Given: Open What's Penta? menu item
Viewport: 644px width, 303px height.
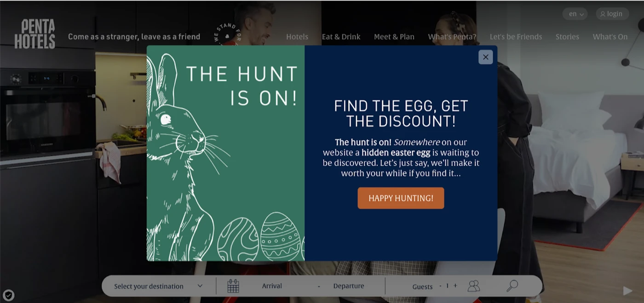Looking at the screenshot, I should 452,37.
